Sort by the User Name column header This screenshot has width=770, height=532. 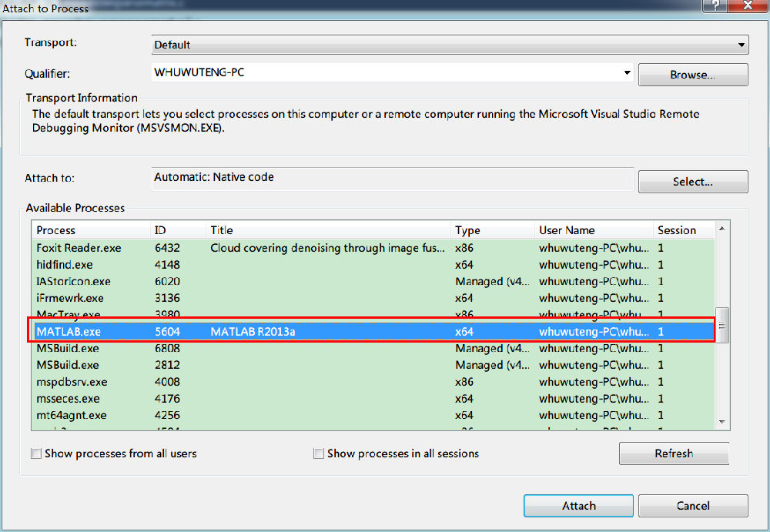594,230
